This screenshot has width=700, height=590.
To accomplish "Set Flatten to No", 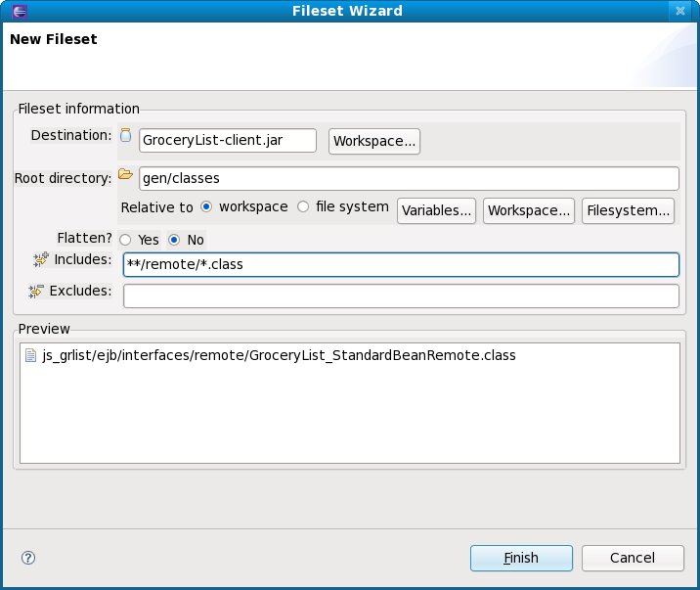I will [174, 240].
